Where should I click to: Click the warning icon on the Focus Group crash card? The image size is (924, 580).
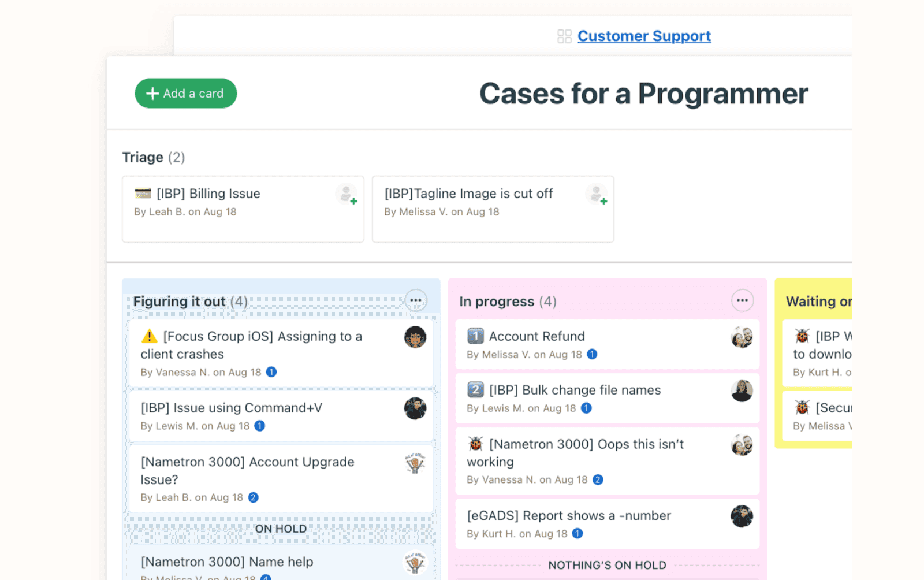tap(150, 336)
